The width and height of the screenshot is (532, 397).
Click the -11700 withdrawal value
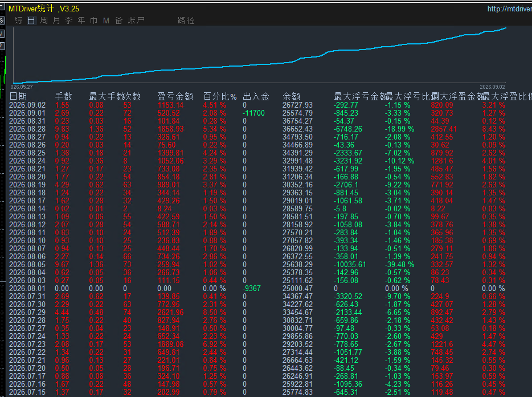(x=254, y=113)
